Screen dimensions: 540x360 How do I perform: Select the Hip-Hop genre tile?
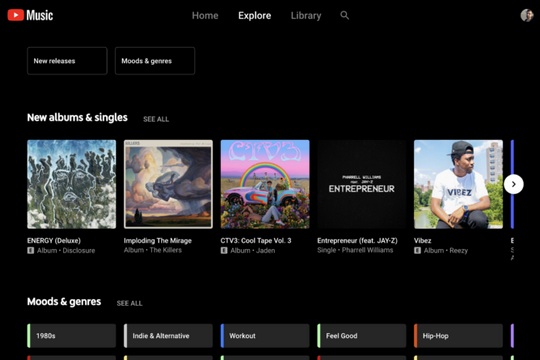(x=458, y=336)
